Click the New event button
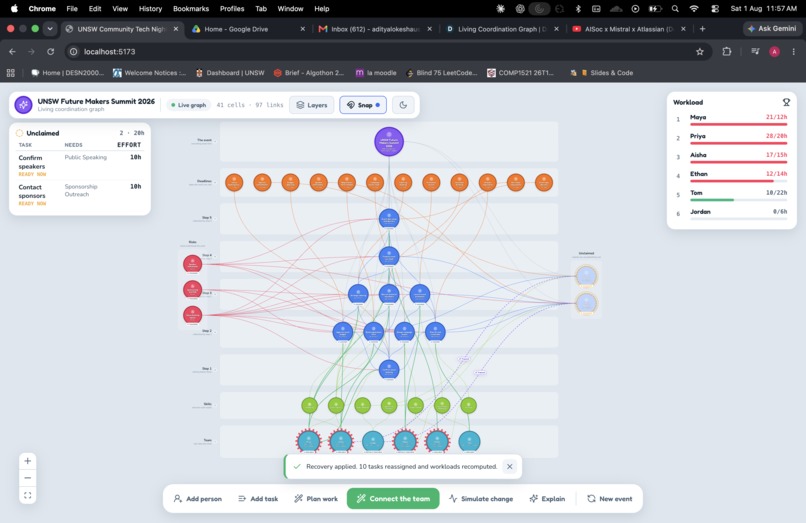 [610, 498]
